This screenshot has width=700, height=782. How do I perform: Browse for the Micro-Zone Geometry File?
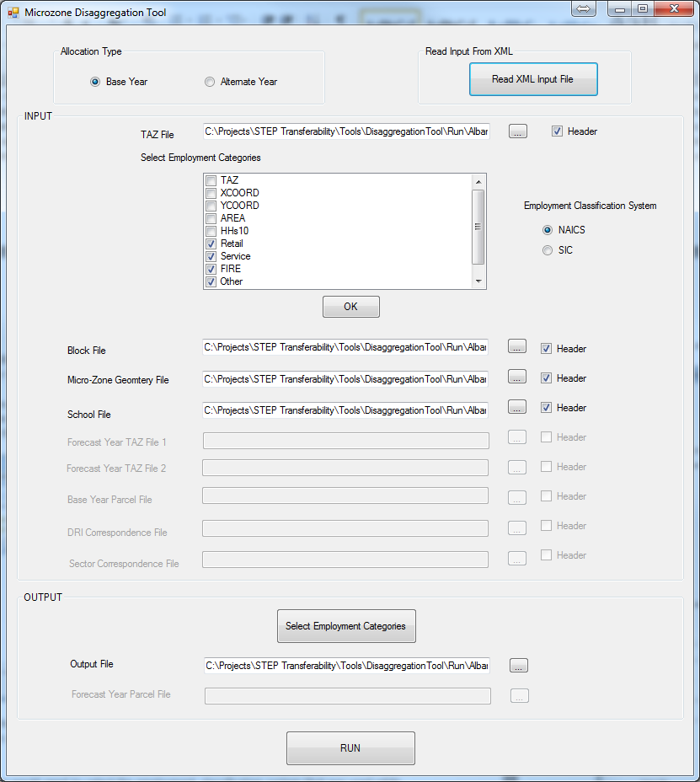[518, 377]
